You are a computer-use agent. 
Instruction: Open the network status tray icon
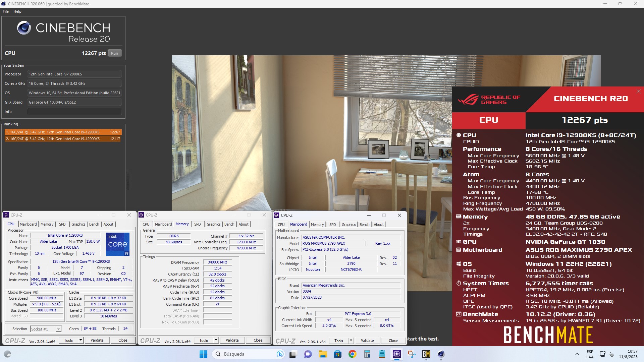[602, 354]
